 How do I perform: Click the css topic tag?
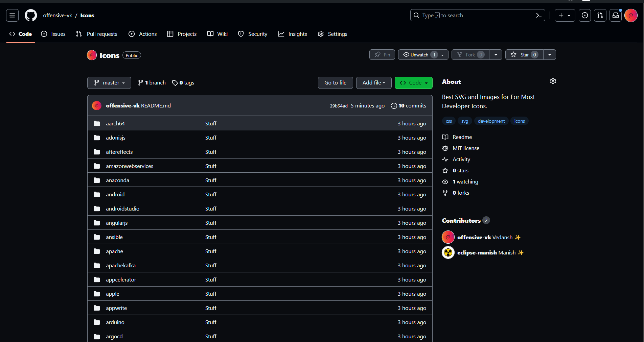coord(449,121)
